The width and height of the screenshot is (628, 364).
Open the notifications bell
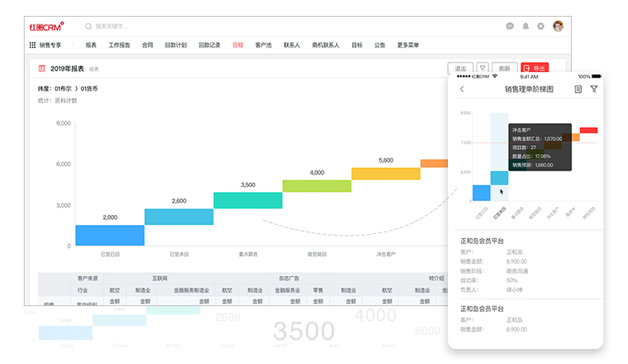click(x=526, y=26)
